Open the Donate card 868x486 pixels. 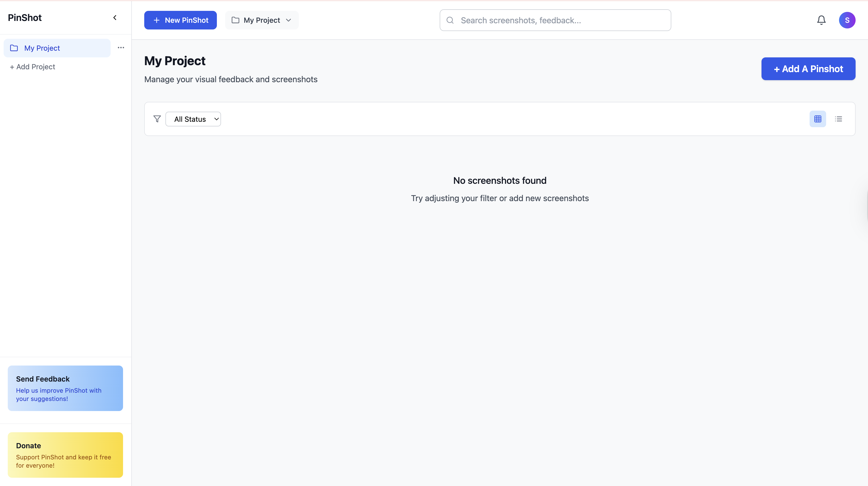65,455
